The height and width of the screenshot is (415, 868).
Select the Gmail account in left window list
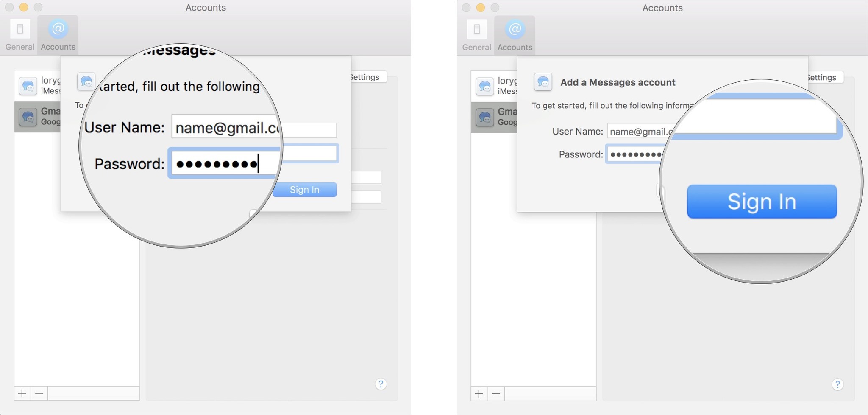[x=37, y=117]
